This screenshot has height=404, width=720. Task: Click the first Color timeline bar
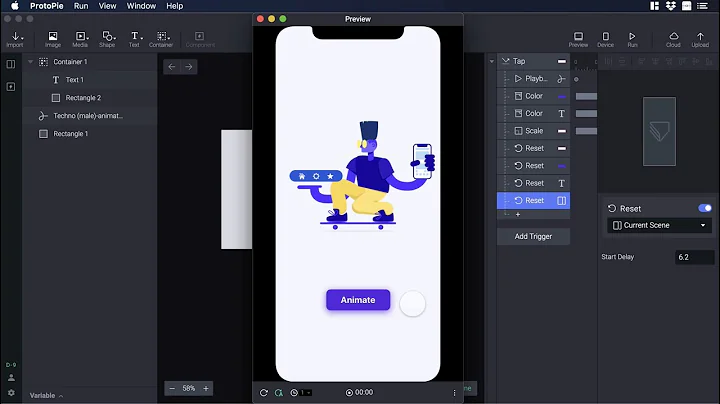(586, 96)
